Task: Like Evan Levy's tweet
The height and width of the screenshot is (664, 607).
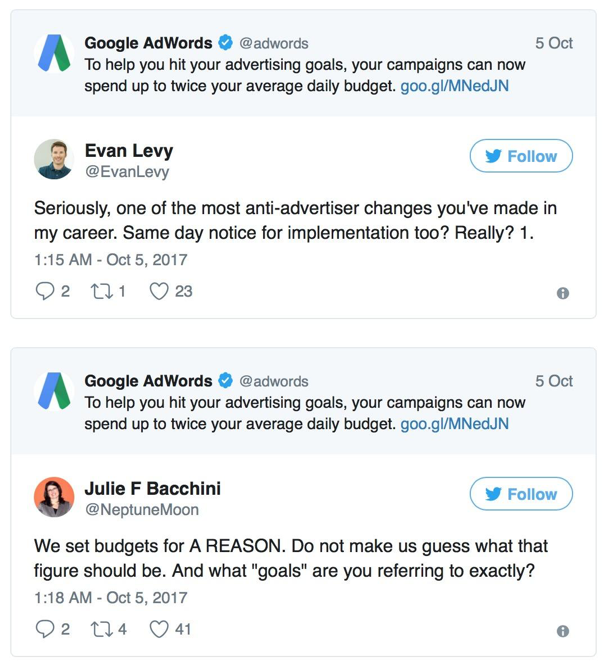Action: click(159, 292)
